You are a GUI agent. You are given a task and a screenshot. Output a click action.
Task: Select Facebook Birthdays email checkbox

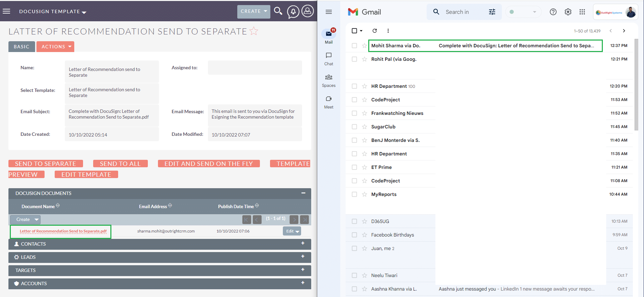[x=354, y=235]
